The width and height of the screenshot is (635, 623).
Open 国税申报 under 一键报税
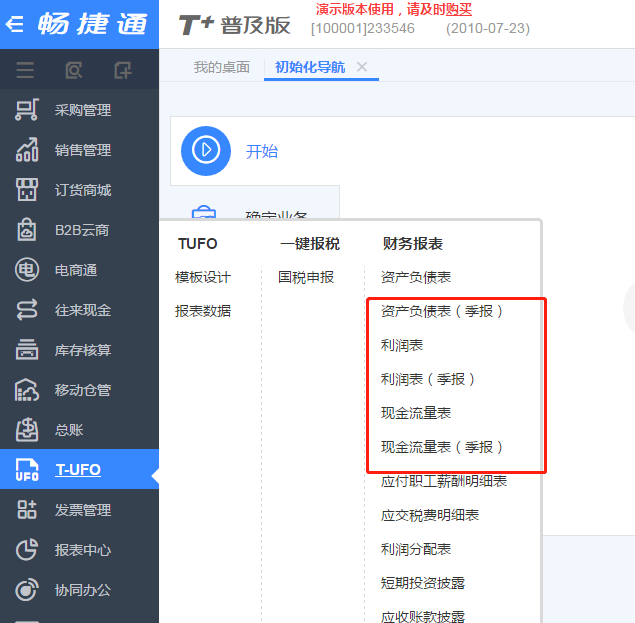pos(306,277)
